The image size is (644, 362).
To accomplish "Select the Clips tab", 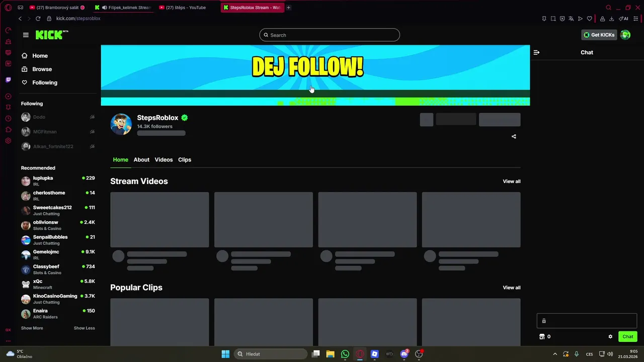I will [185, 159].
